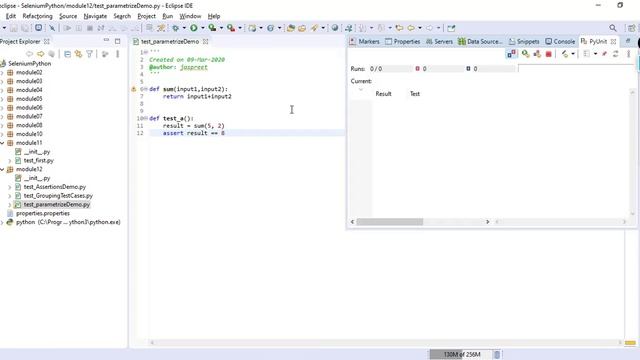Switch to the Console tab

[560, 42]
